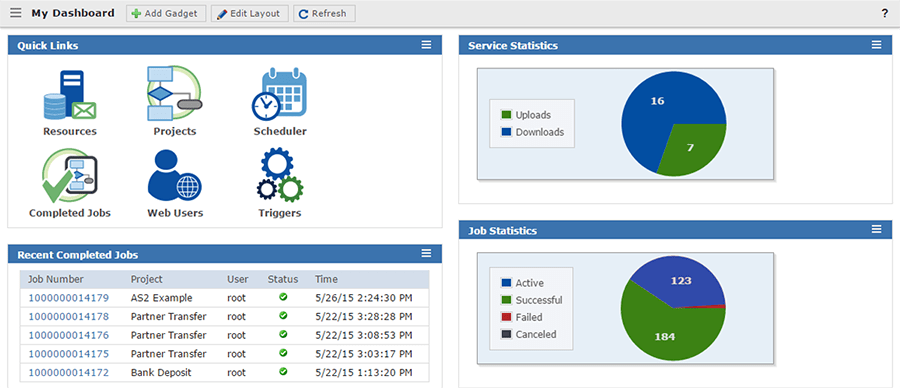Click the time 5/22/15 3:08:53 PM
This screenshot has width=900, height=388.
point(363,335)
